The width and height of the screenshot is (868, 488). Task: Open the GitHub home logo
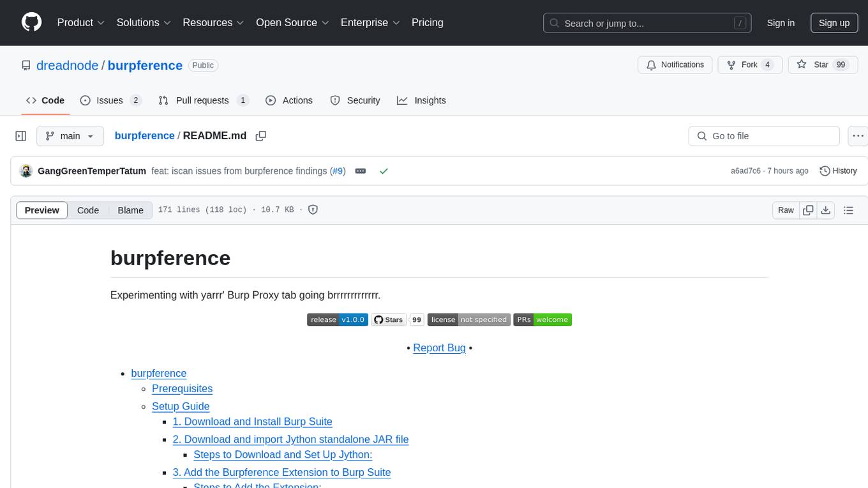(x=31, y=22)
